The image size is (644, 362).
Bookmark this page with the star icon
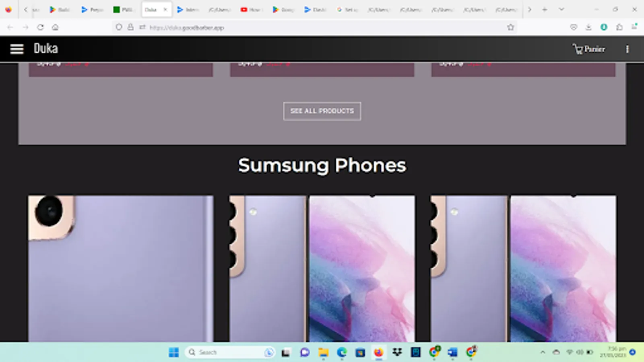point(511,27)
